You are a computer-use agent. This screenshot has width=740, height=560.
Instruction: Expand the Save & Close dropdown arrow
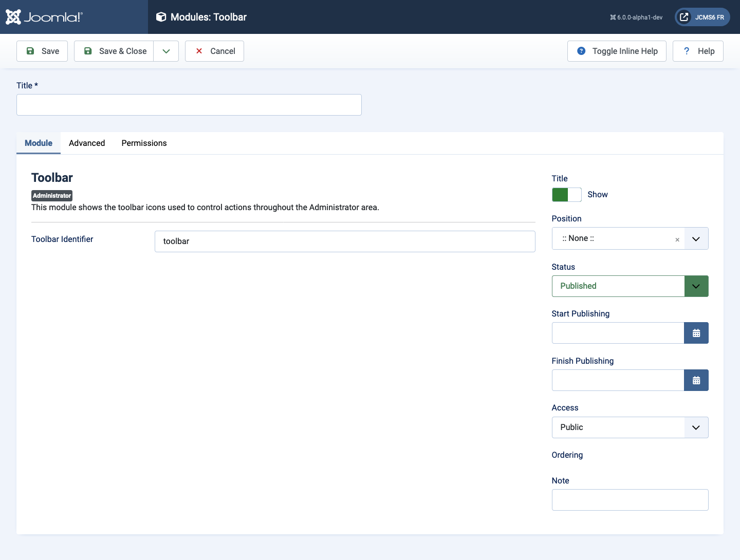click(166, 51)
